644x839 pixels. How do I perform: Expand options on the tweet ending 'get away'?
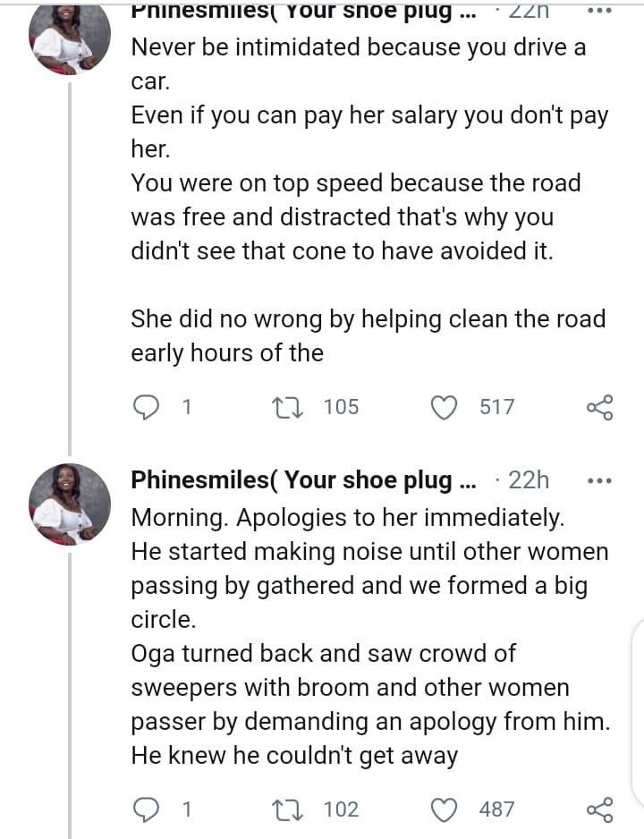pyautogui.click(x=597, y=479)
